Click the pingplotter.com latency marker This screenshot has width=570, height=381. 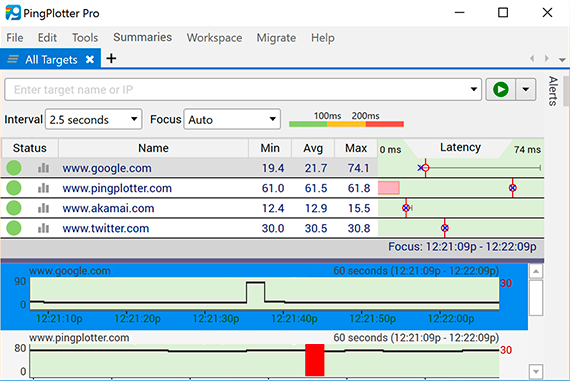(513, 188)
